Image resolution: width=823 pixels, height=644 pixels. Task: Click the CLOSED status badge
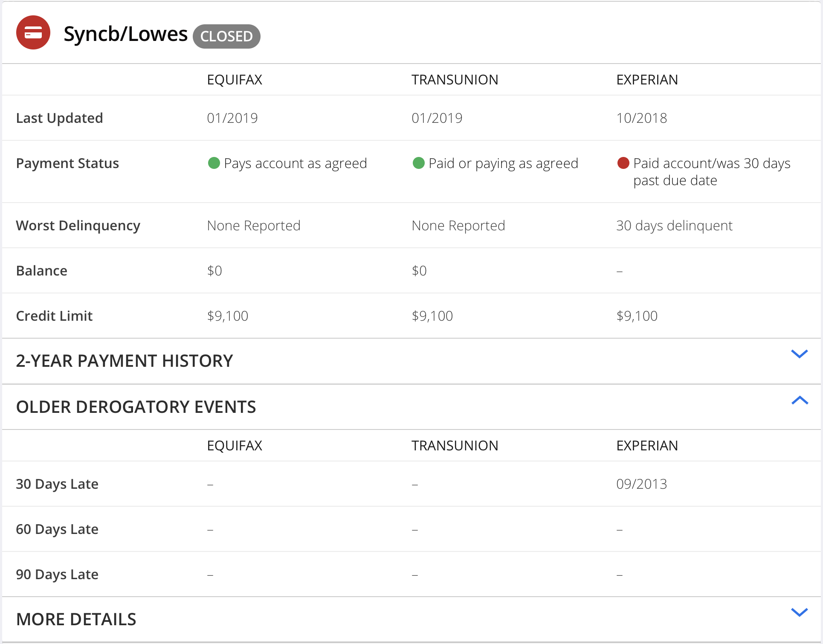[x=226, y=36]
